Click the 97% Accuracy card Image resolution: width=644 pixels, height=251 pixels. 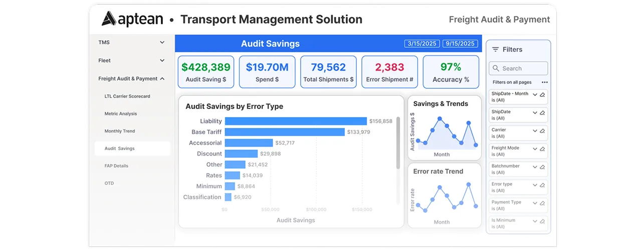coord(451,72)
